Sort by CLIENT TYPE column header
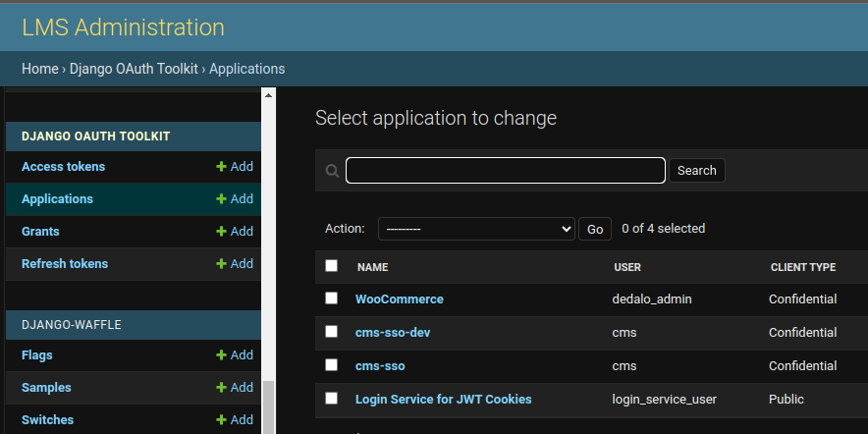This screenshot has height=434, width=868. pyautogui.click(x=803, y=267)
